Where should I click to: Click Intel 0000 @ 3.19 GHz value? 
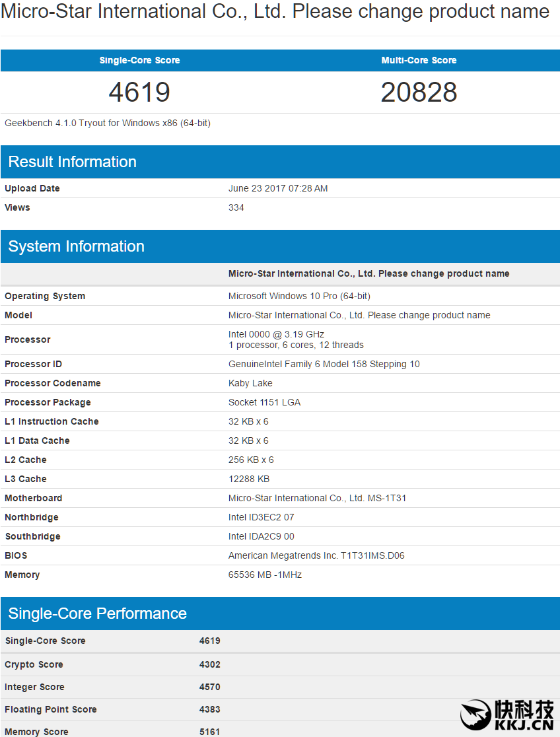tap(277, 334)
